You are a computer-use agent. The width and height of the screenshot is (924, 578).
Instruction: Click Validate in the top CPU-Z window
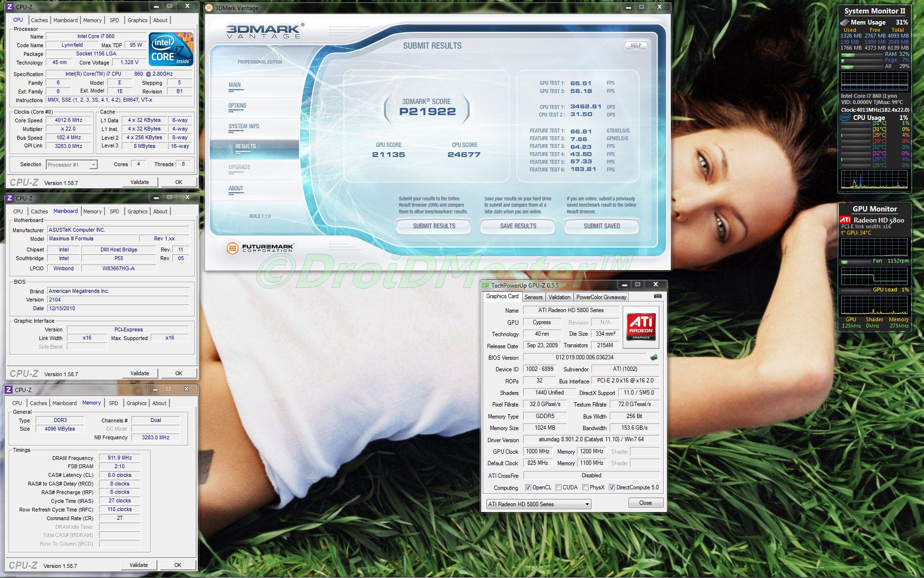pyautogui.click(x=140, y=182)
